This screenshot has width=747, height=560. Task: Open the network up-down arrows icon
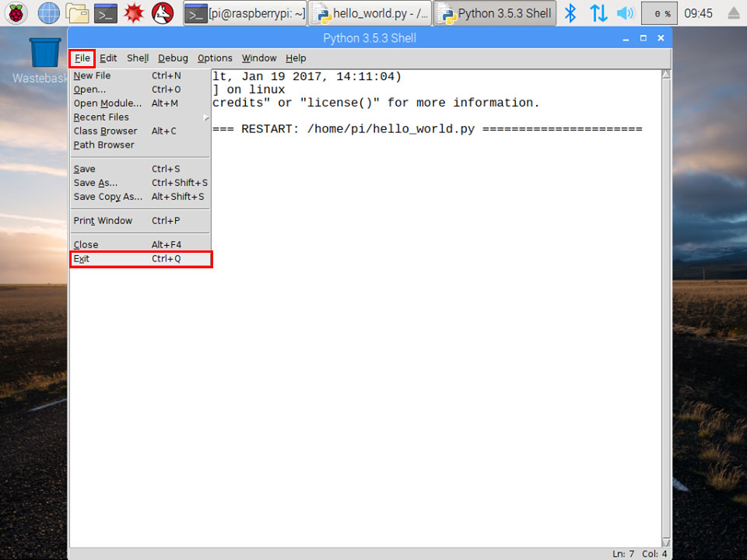click(598, 13)
